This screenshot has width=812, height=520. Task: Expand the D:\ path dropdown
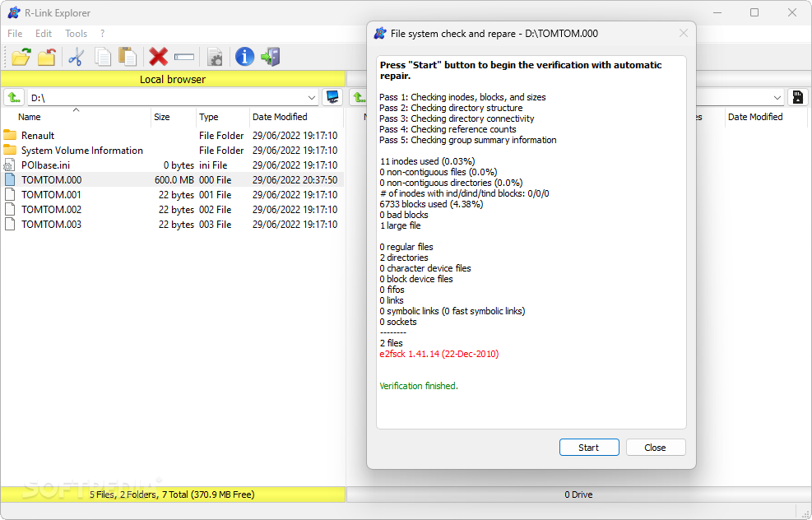pyautogui.click(x=311, y=97)
